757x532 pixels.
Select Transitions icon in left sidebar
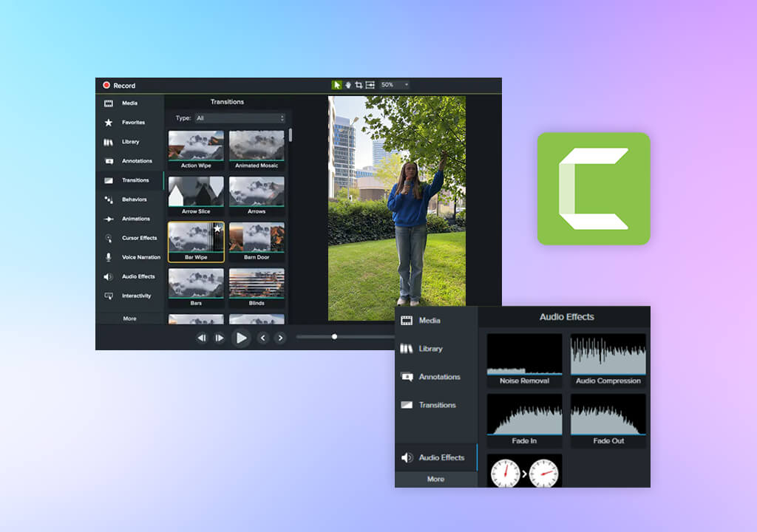click(x=109, y=180)
